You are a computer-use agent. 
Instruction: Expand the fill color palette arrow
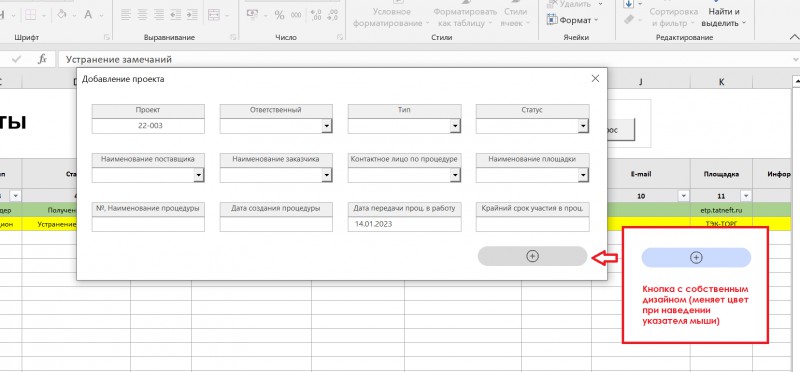click(75, 15)
